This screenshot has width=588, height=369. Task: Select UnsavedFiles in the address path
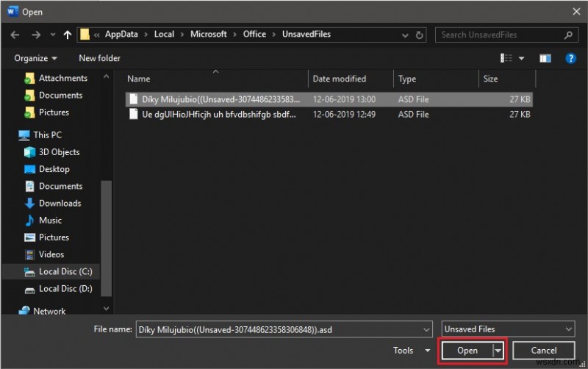306,34
